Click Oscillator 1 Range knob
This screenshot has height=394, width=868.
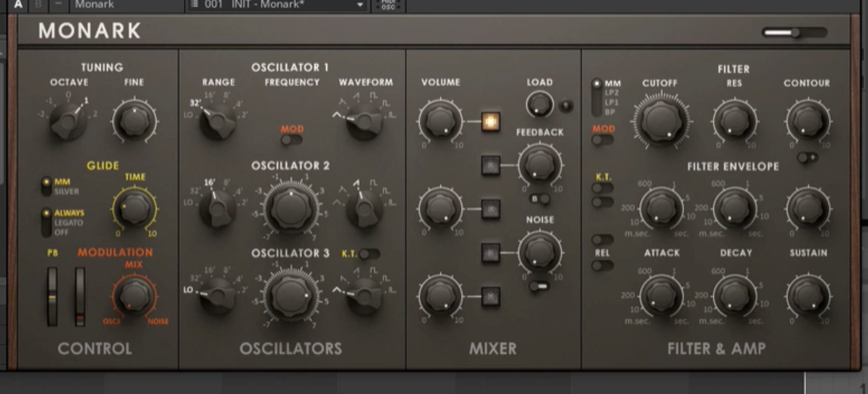pos(218,121)
